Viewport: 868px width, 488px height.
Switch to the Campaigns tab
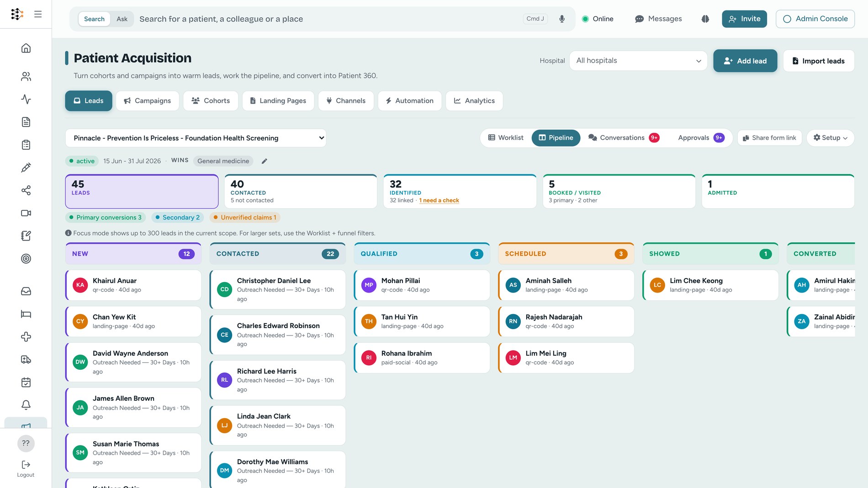[148, 101]
